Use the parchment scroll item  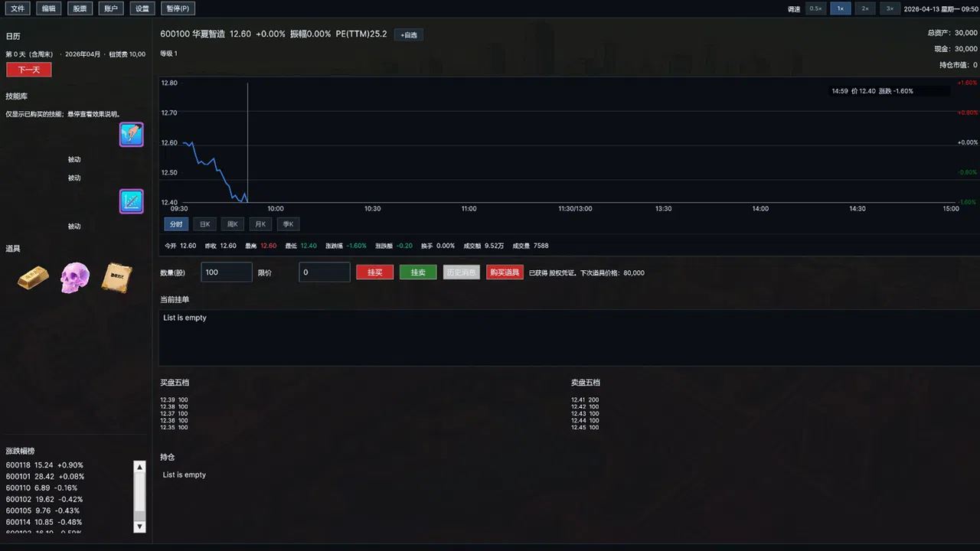(x=117, y=279)
